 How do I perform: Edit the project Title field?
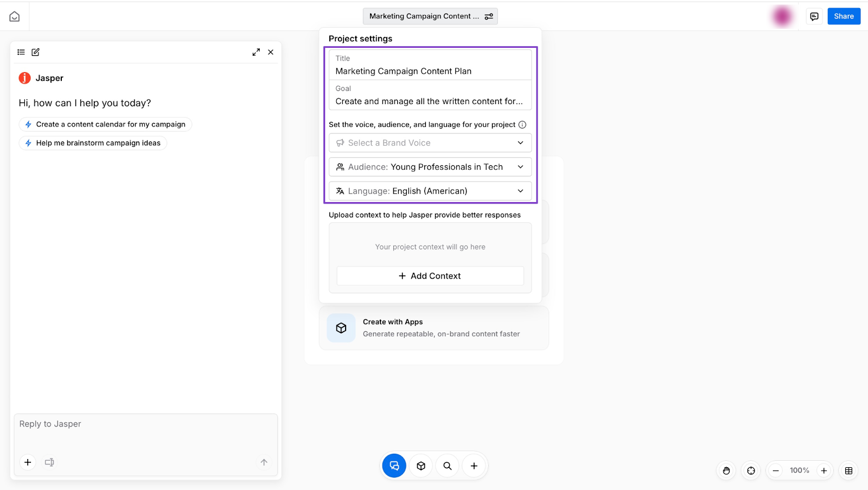coord(430,65)
